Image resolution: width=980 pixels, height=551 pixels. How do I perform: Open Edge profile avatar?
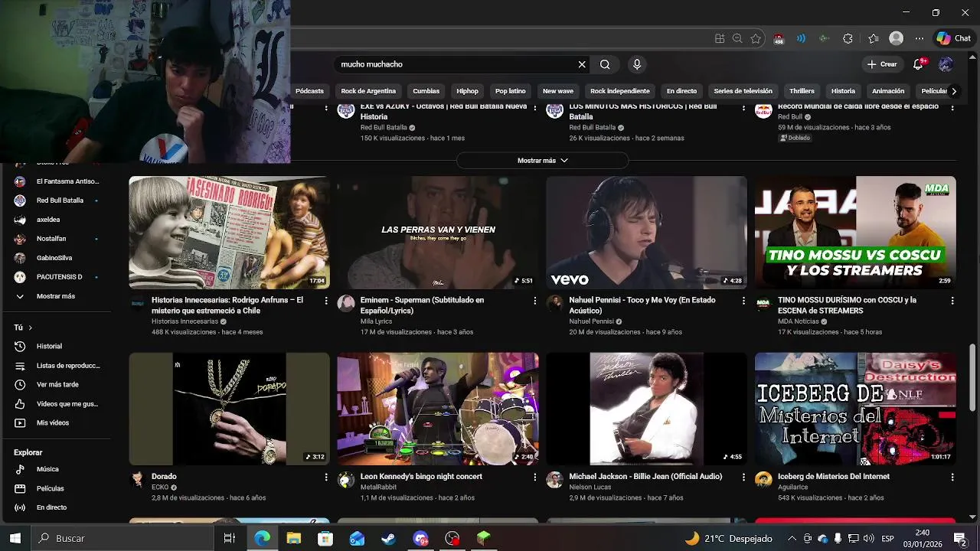(x=896, y=38)
